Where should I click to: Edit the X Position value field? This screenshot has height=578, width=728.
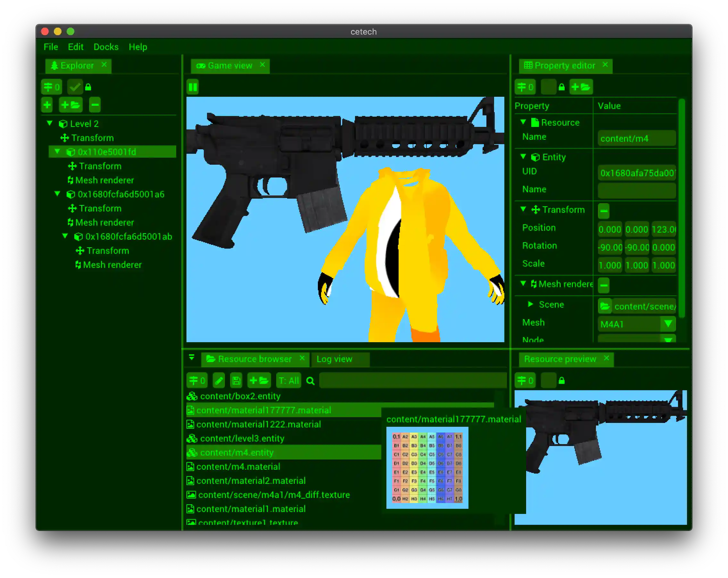pyautogui.click(x=609, y=229)
